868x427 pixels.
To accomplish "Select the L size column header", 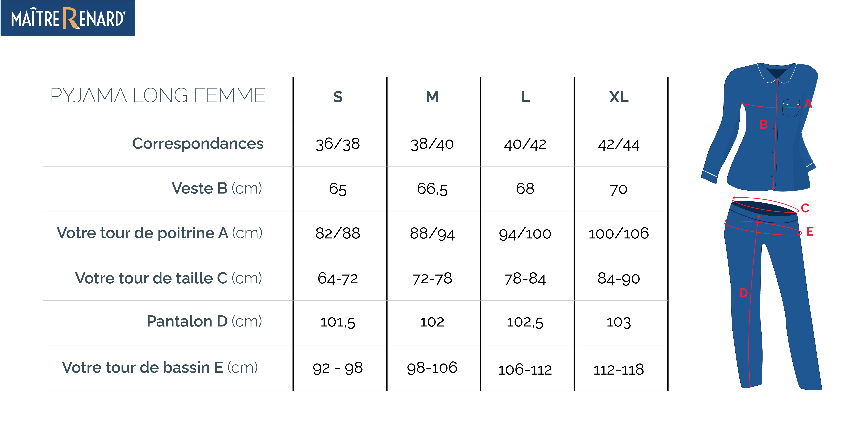I will pyautogui.click(x=525, y=97).
